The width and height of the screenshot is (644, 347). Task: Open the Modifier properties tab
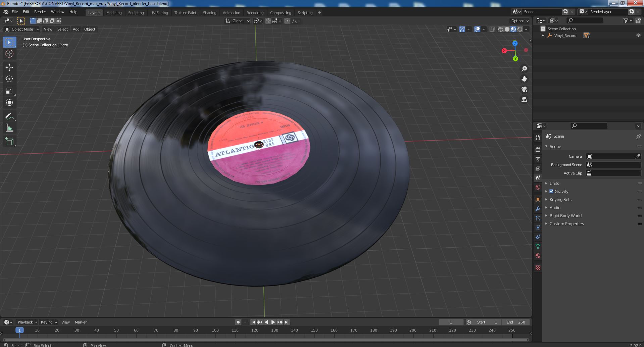538,209
